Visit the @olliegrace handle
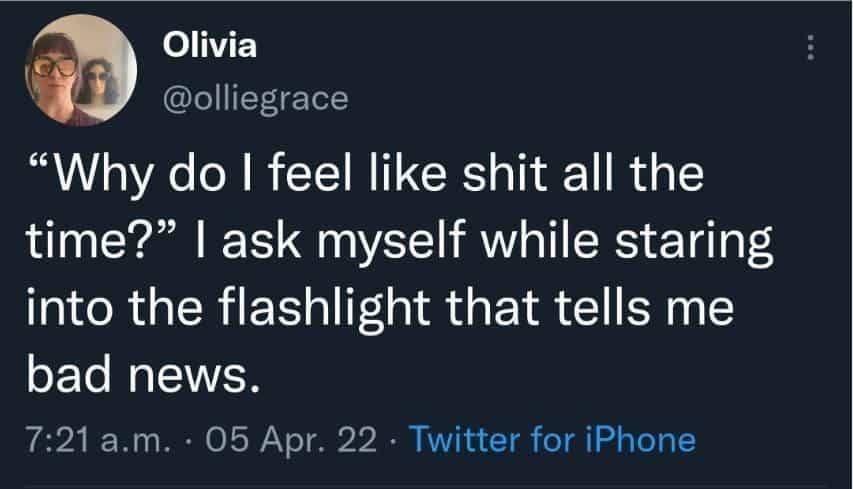 [254, 98]
